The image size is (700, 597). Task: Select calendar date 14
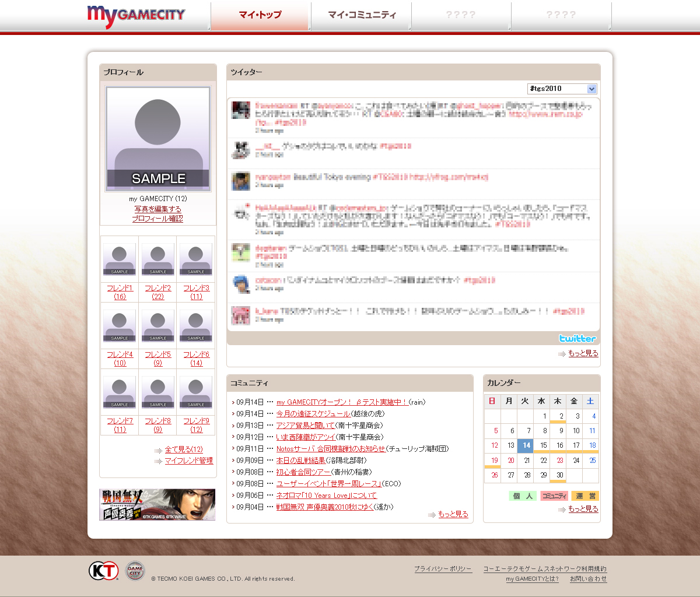526,445
